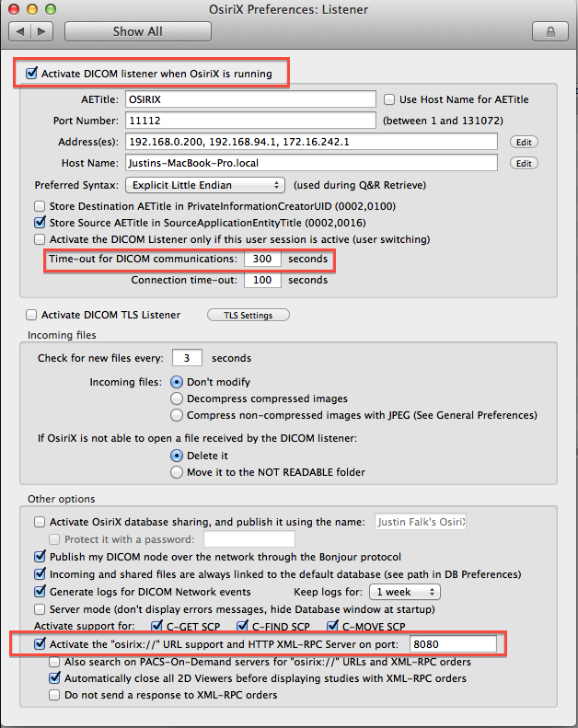Go back with the left arrow button
The image size is (578, 728).
(x=20, y=31)
